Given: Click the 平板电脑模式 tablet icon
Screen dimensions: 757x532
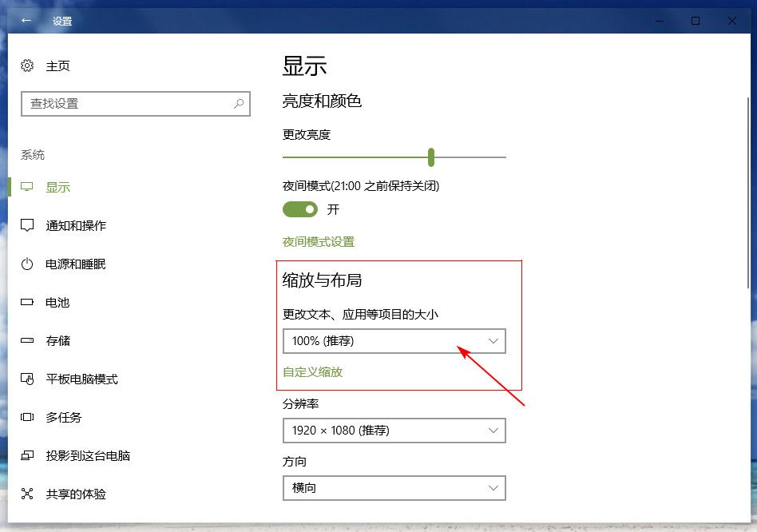Looking at the screenshot, I should click(x=27, y=379).
